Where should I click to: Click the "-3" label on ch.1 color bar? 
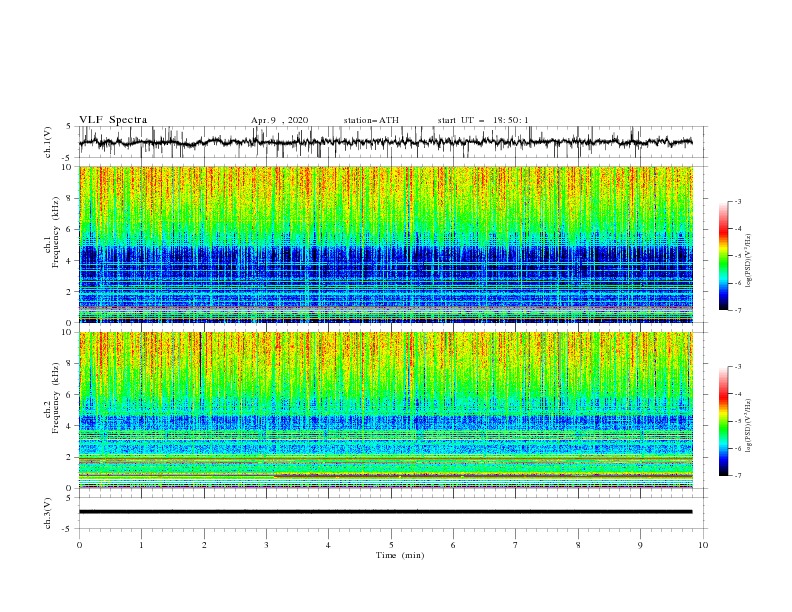tap(738, 201)
